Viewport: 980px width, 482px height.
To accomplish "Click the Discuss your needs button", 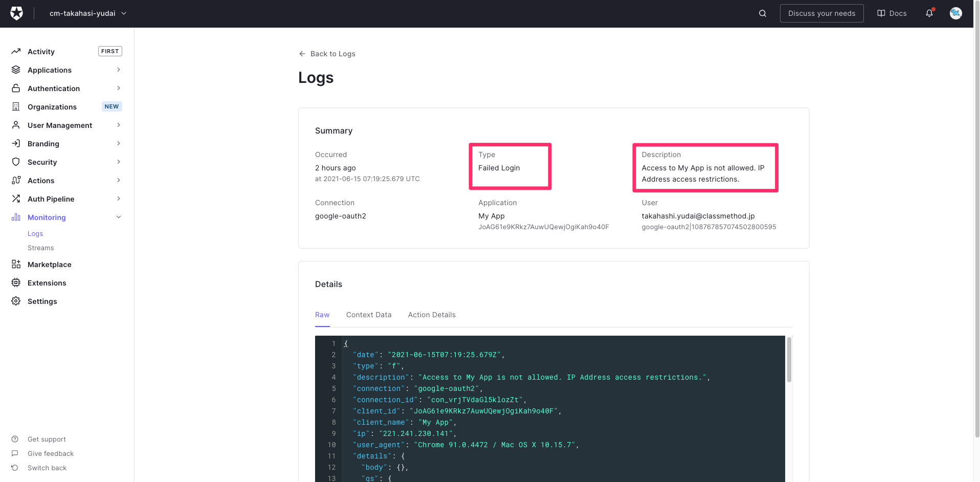I will tap(821, 13).
